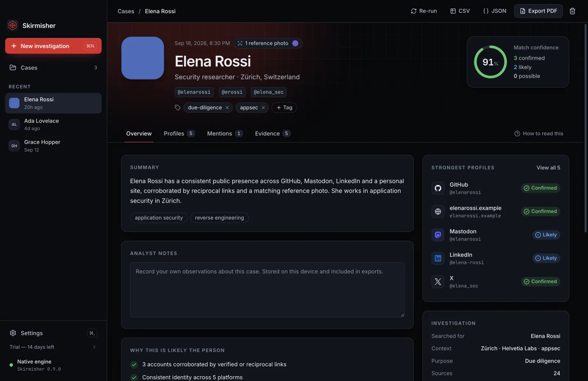Open GitHub profile icon

coord(438,188)
